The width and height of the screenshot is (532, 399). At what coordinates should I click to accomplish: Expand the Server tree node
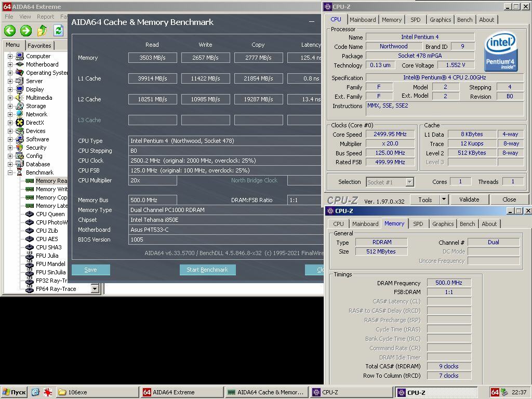pos(10,81)
